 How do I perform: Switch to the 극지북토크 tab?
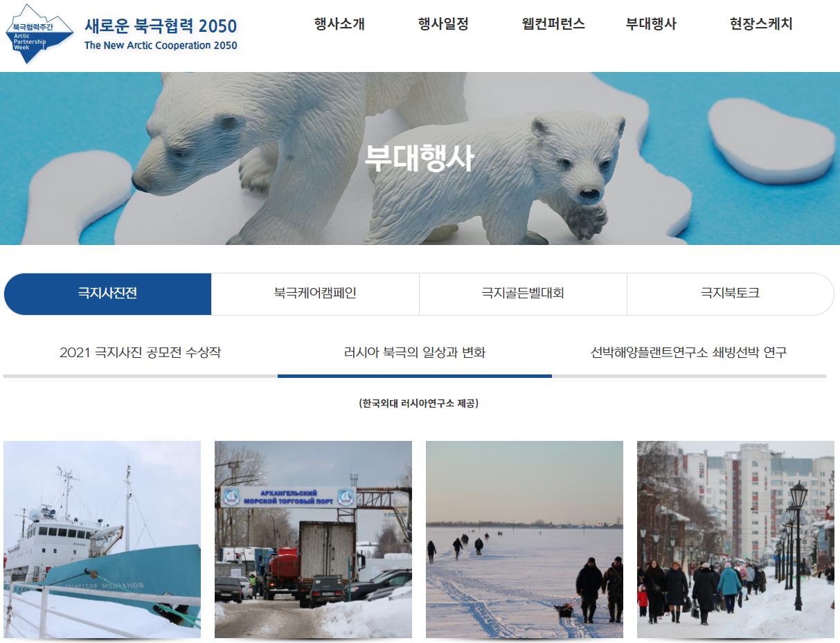[731, 293]
